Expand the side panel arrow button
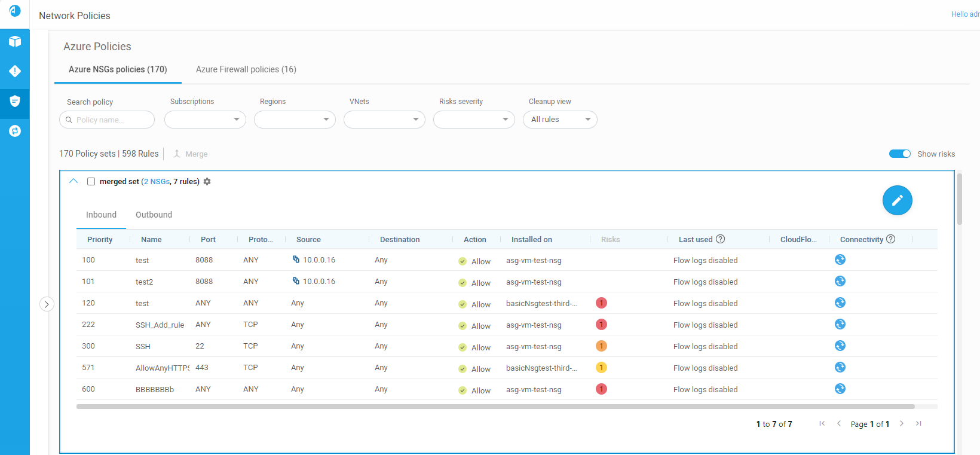 pos(47,304)
